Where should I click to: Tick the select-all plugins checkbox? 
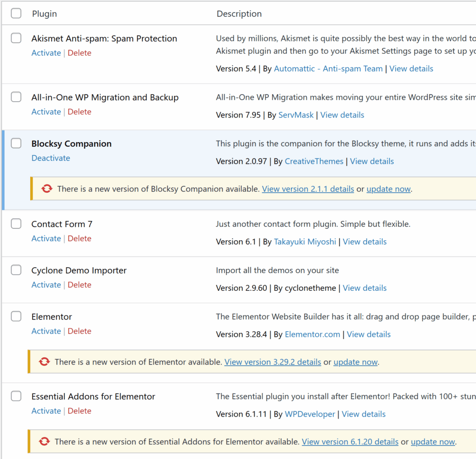(16, 13)
